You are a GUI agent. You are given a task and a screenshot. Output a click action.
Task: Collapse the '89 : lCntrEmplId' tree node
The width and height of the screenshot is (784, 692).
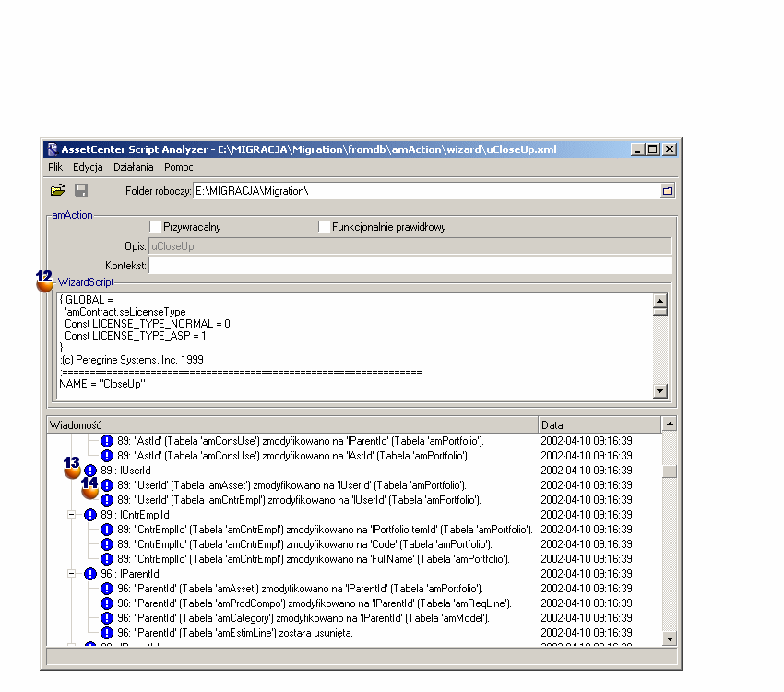click(72, 515)
